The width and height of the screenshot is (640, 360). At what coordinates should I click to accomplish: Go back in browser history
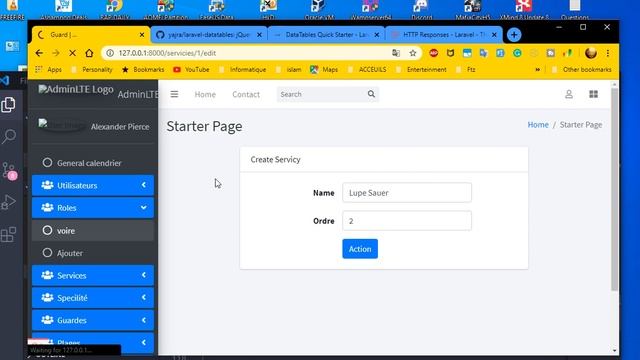pyautogui.click(x=39, y=53)
